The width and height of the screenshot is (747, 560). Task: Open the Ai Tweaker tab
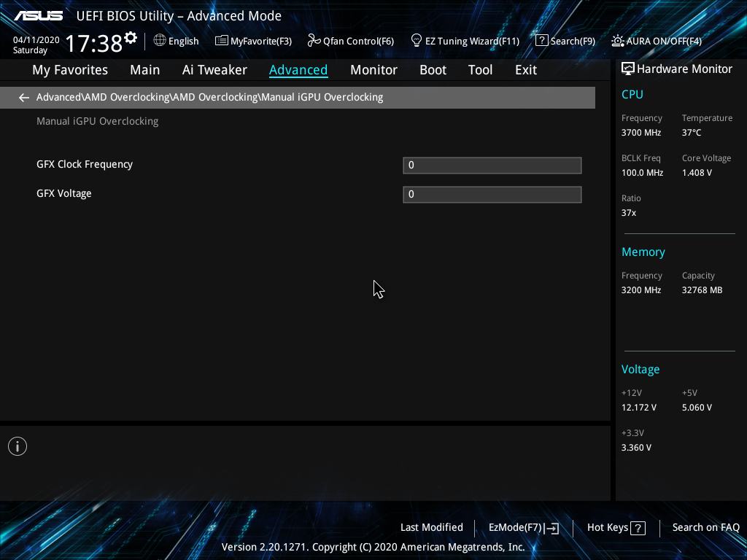214,70
